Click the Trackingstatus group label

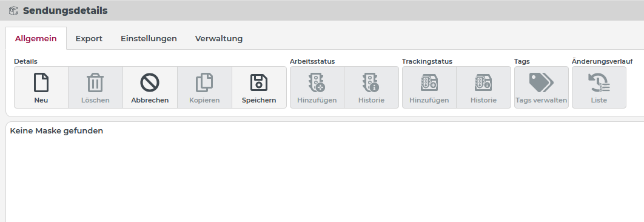(427, 61)
